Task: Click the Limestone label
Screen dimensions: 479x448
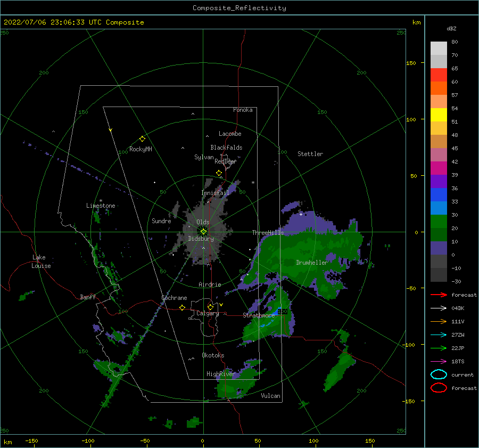Action: tap(101, 206)
